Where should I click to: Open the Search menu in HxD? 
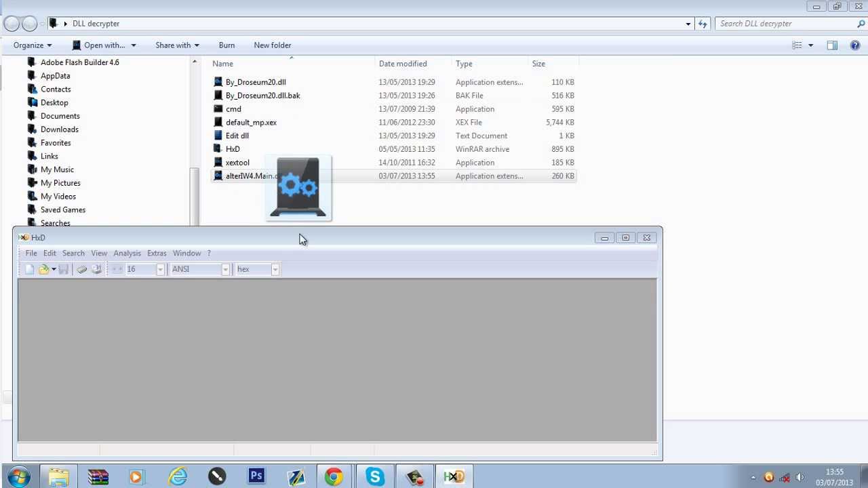pos(73,253)
